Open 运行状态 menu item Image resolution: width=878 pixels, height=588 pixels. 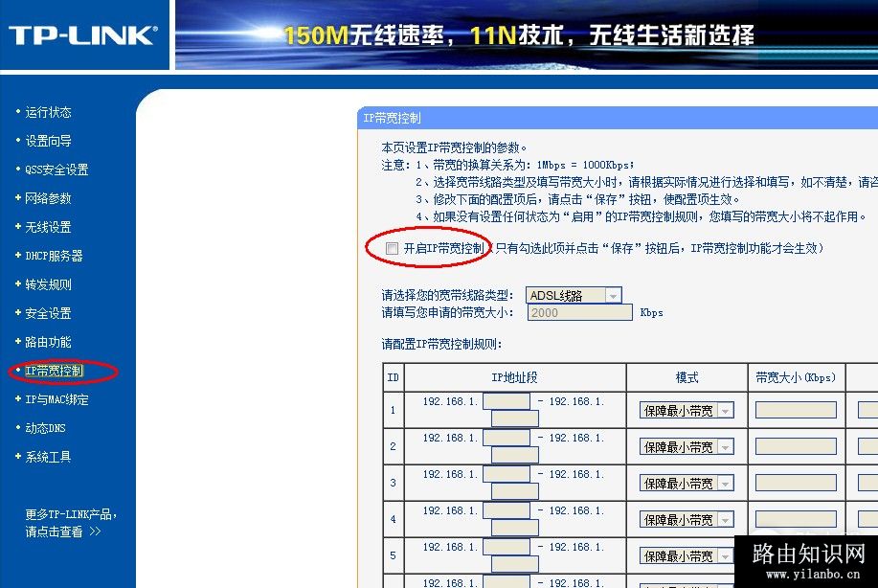(x=48, y=112)
